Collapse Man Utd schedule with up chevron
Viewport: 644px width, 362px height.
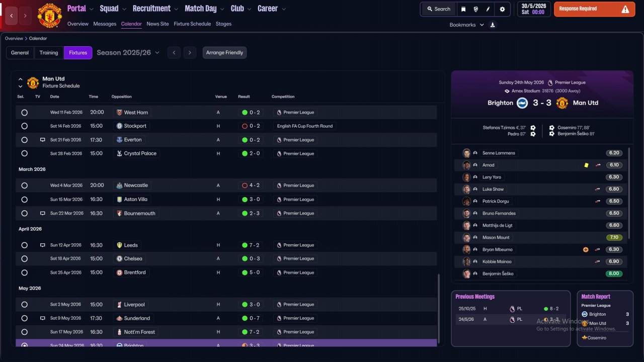[20, 79]
